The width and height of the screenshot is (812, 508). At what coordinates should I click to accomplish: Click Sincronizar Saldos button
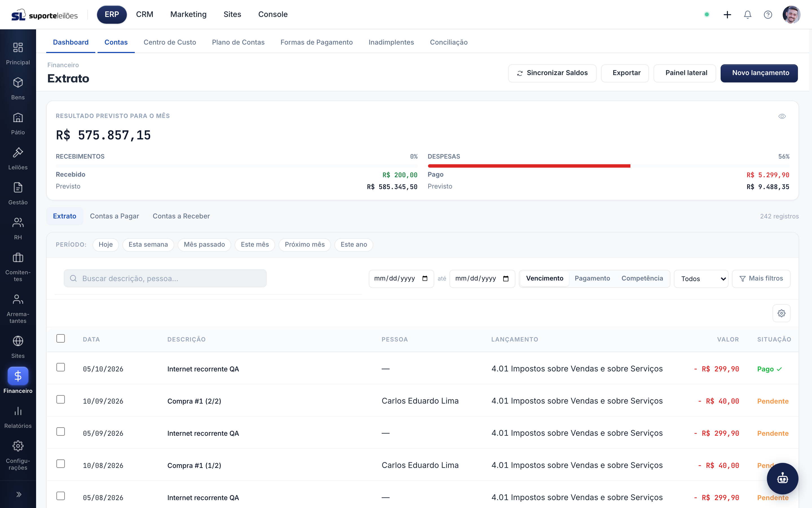(x=552, y=73)
